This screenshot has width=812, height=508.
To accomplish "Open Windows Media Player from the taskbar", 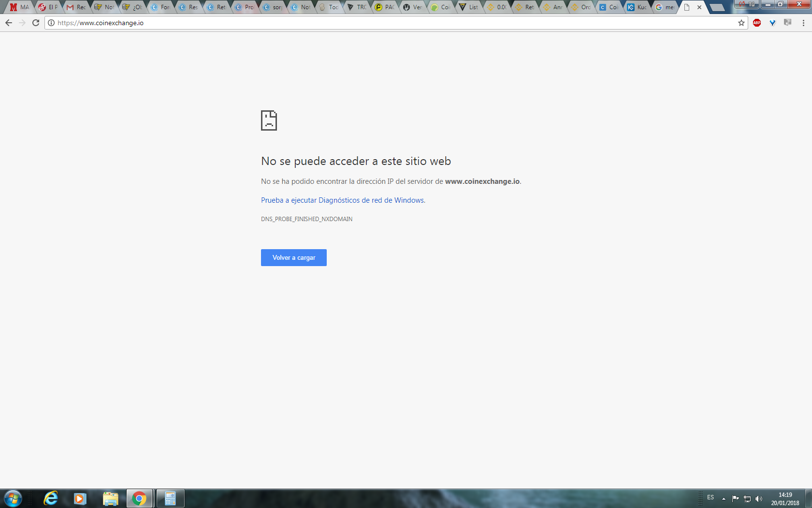I will (80, 498).
